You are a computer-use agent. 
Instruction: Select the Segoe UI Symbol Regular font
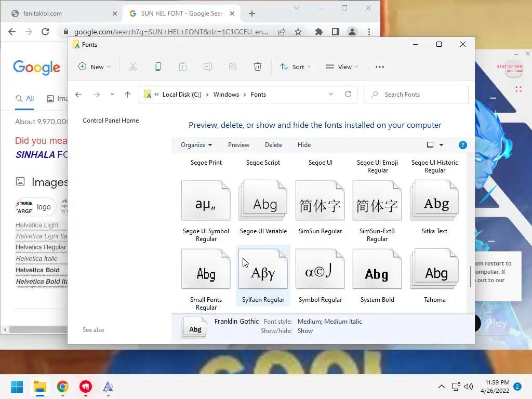click(206, 211)
